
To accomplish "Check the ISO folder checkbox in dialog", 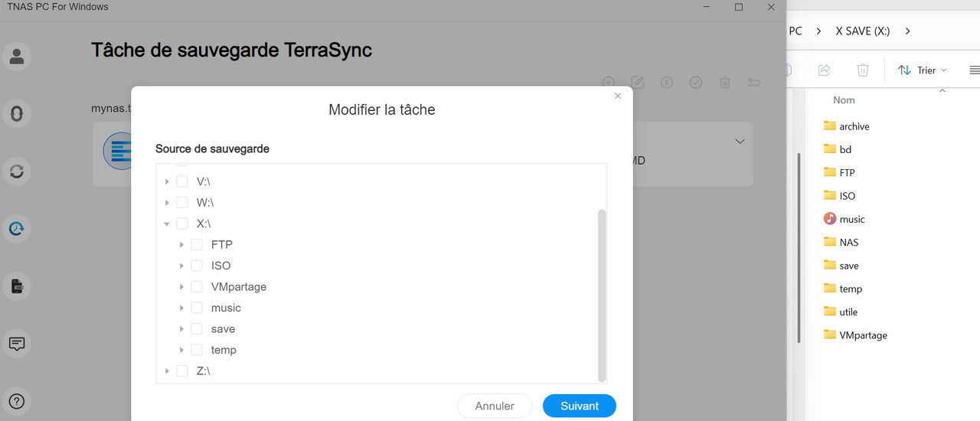I will click(x=197, y=266).
